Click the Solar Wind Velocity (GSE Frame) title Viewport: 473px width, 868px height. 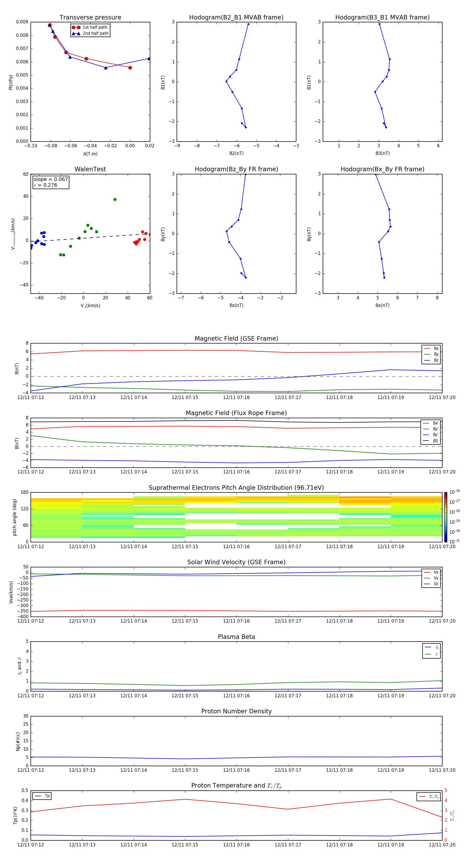click(236, 562)
